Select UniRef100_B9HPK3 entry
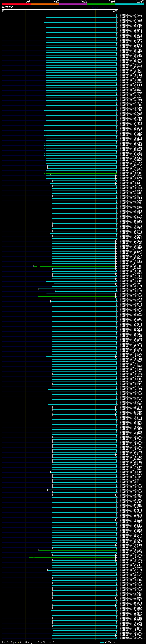 (x=131, y=53)
